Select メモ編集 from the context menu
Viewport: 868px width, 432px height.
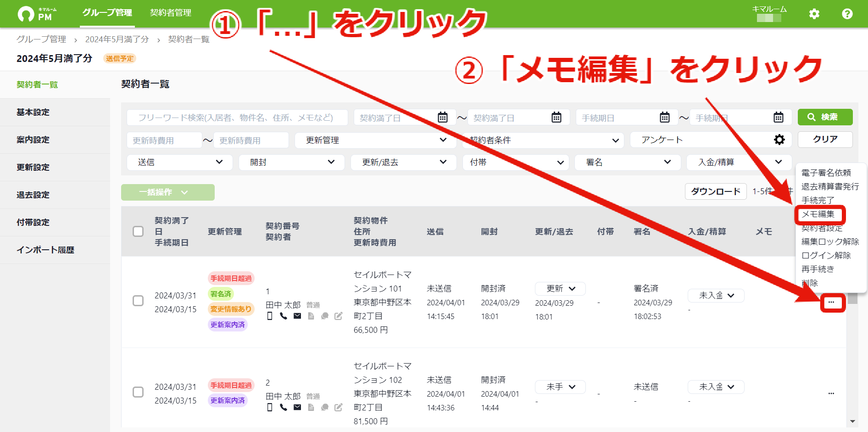818,214
